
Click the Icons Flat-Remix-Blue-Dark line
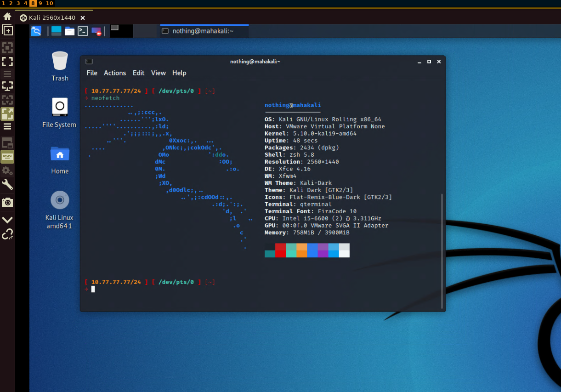click(x=329, y=197)
